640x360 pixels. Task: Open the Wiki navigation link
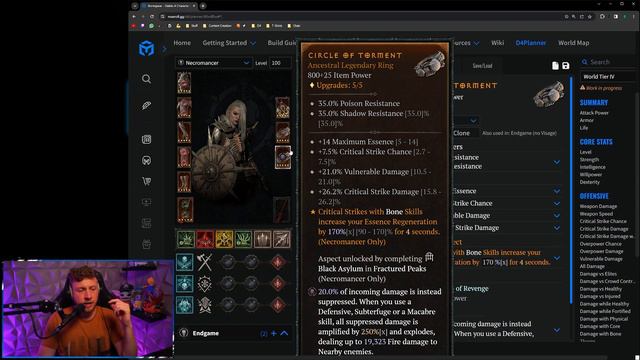[x=497, y=43]
